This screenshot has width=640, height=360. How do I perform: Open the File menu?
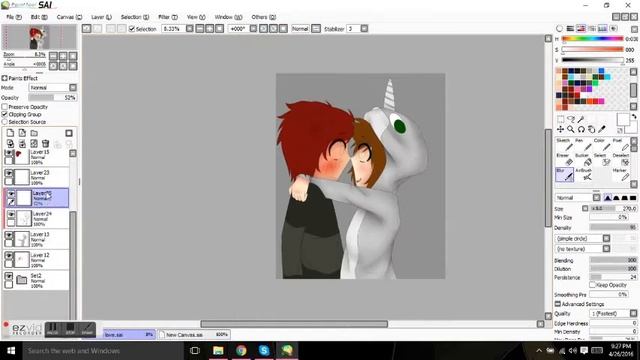coord(14,17)
